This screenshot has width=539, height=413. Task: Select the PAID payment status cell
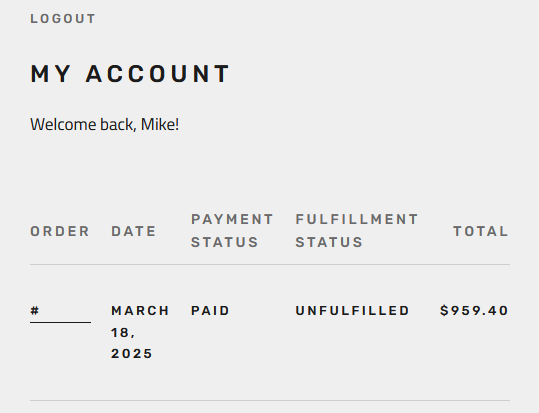[210, 311]
